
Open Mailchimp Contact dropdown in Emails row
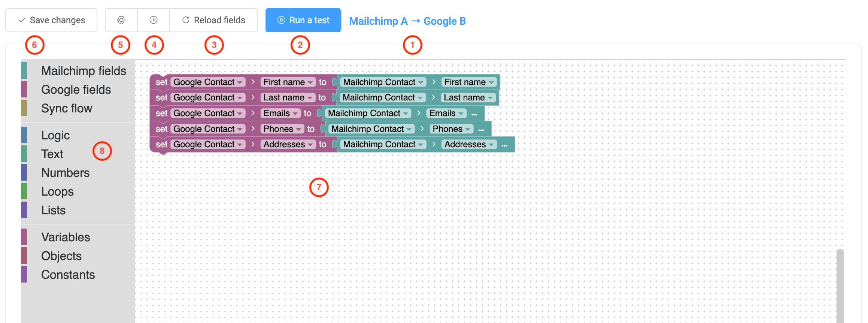pyautogui.click(x=368, y=113)
